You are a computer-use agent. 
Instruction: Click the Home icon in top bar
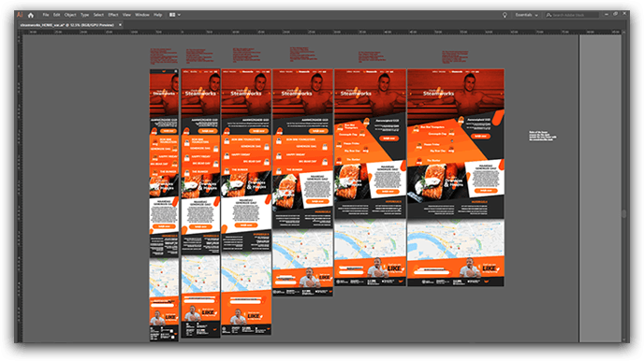click(x=30, y=15)
